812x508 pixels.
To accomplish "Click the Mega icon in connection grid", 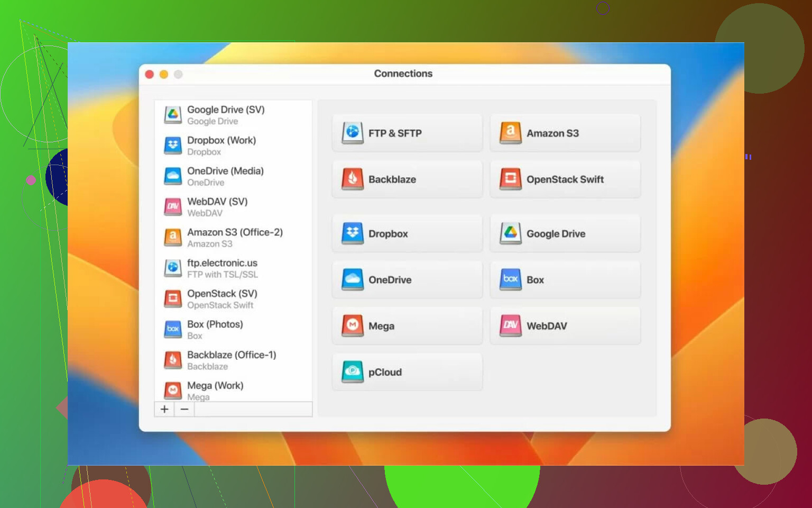I will [353, 325].
